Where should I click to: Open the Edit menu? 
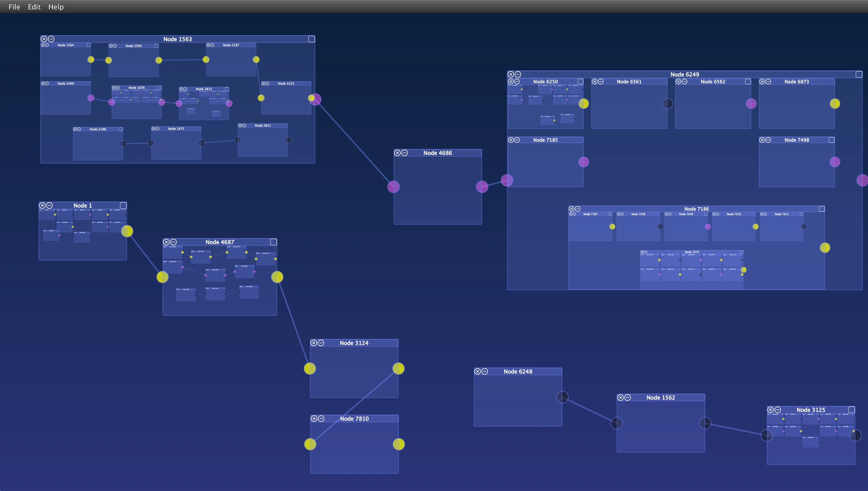(x=34, y=7)
